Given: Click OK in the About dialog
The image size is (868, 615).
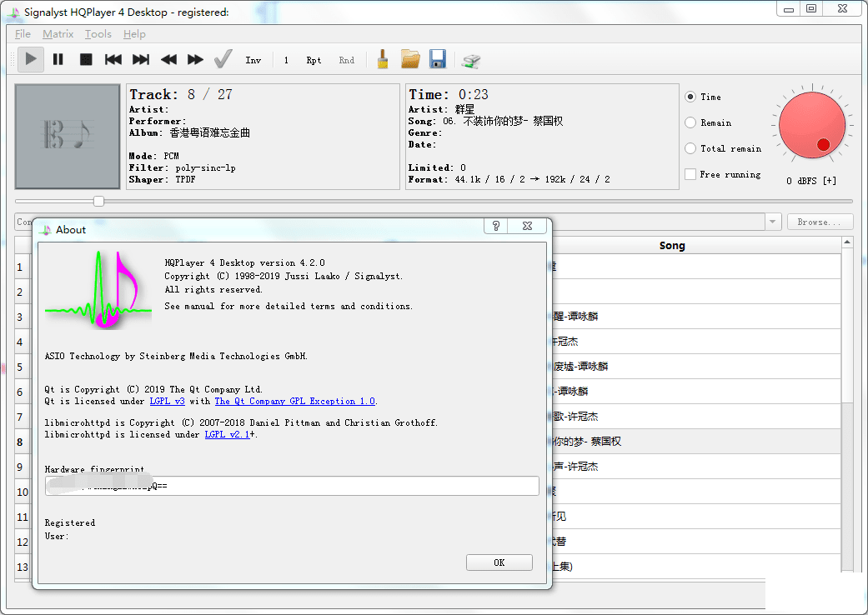Looking at the screenshot, I should pos(499,562).
